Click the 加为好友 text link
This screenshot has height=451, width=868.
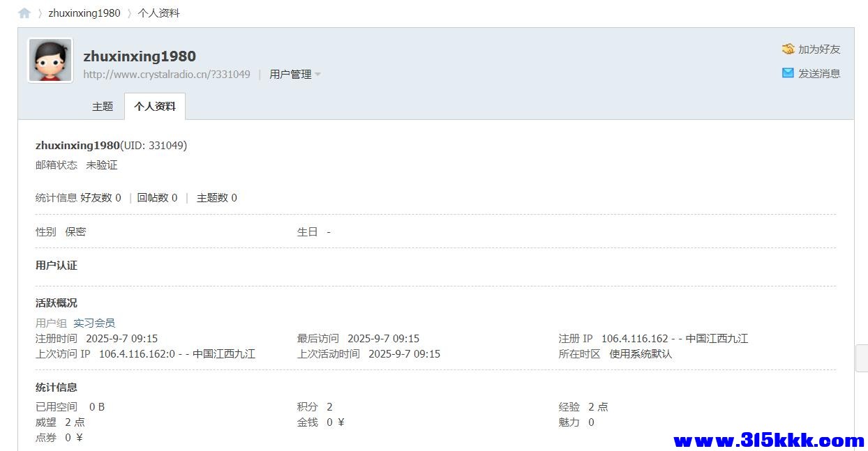[819, 49]
